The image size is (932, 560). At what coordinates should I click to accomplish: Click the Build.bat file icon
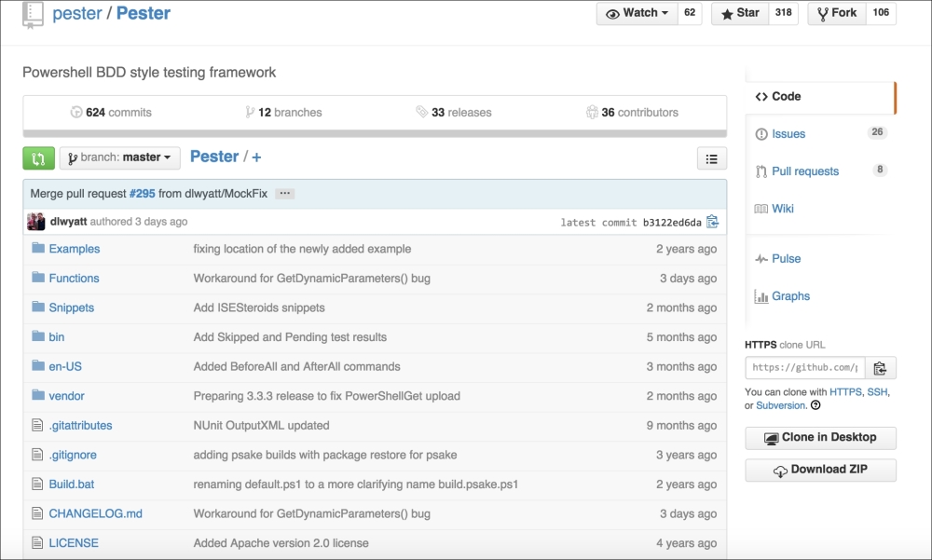[x=37, y=484]
